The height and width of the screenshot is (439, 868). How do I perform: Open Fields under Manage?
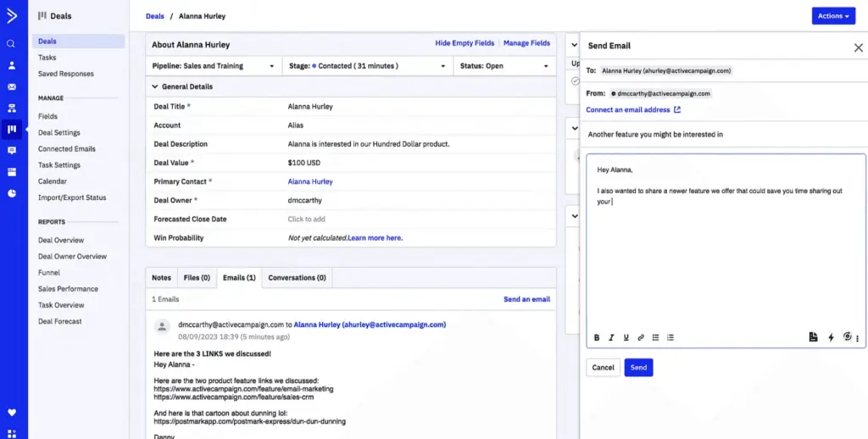tap(47, 117)
